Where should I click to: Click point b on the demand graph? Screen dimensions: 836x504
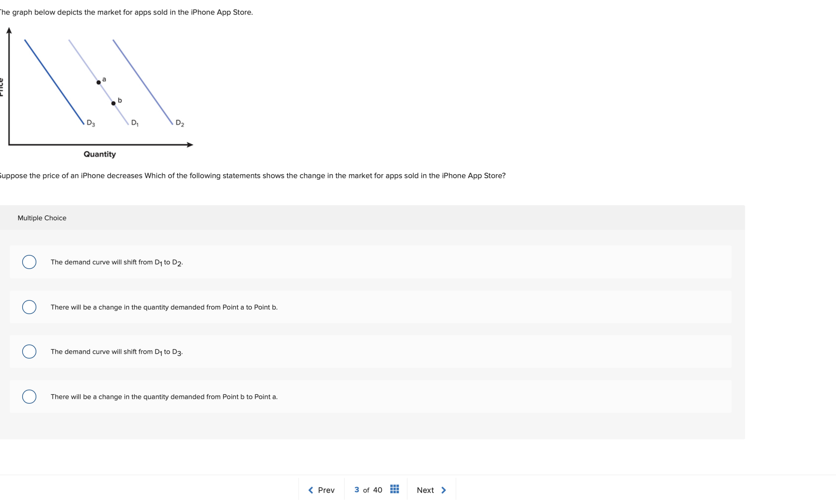tap(113, 103)
